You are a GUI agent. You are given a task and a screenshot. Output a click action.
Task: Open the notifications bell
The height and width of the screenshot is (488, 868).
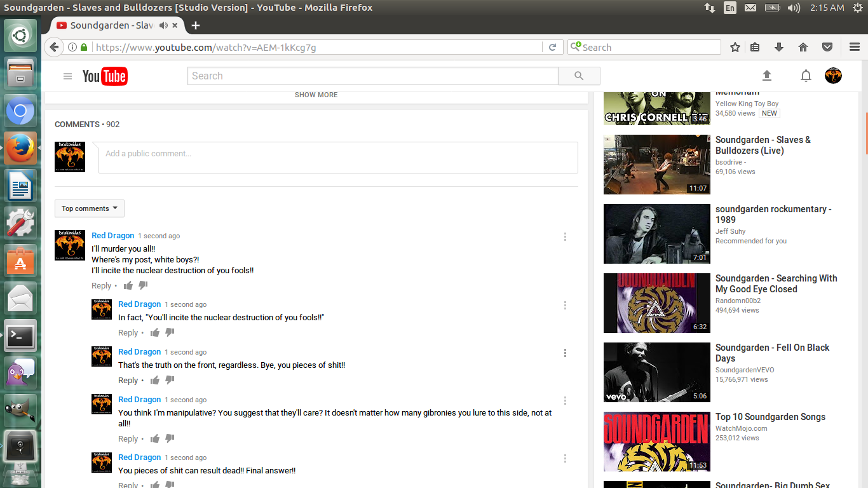click(x=806, y=76)
